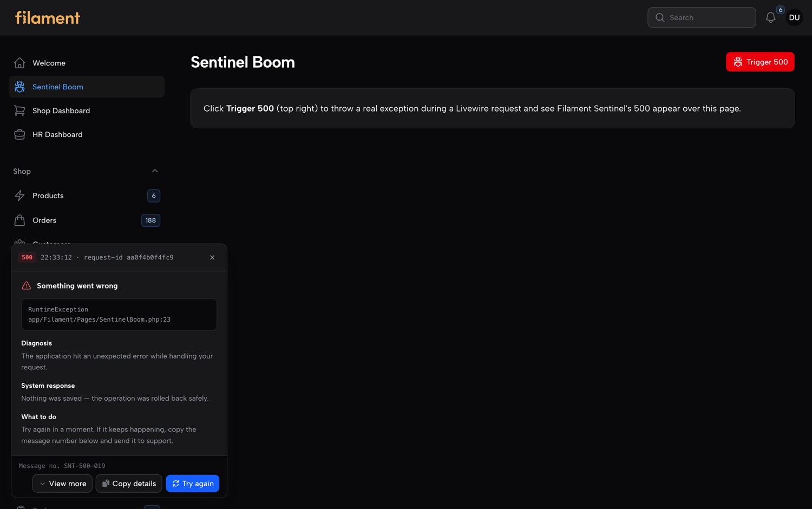
Task: Click the warning triangle icon in error panel
Action: pyautogui.click(x=26, y=285)
